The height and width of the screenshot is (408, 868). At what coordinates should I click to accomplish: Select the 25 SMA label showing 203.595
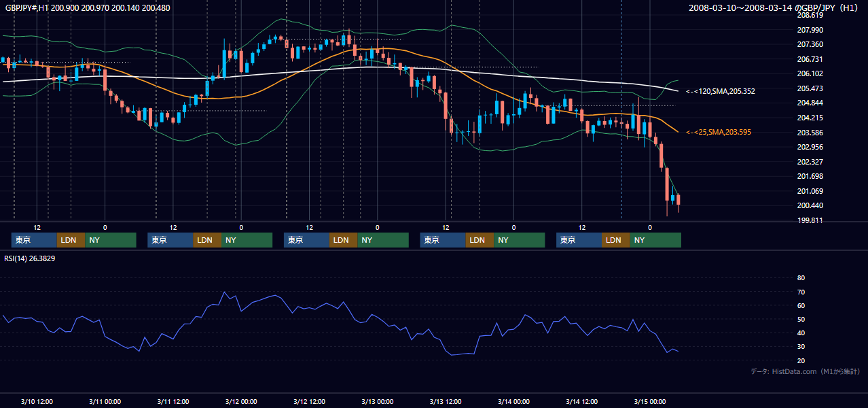pos(718,132)
